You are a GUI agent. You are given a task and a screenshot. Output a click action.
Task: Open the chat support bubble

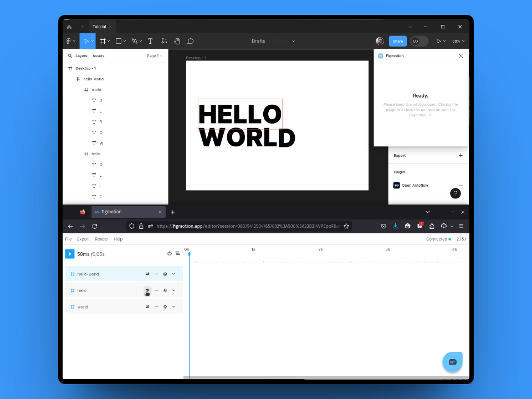(x=452, y=362)
